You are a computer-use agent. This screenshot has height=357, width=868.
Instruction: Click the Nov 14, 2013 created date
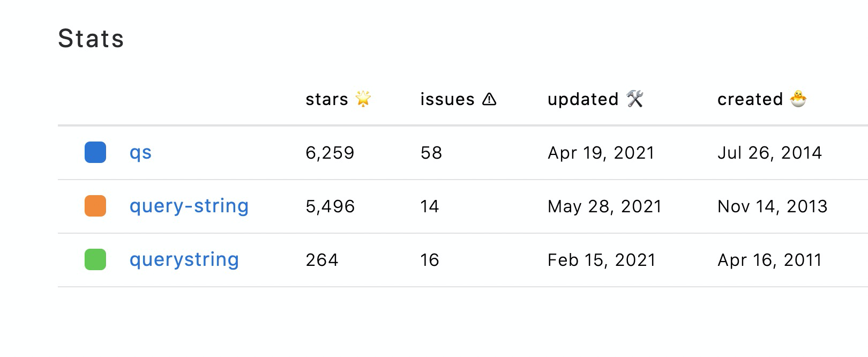tap(772, 206)
